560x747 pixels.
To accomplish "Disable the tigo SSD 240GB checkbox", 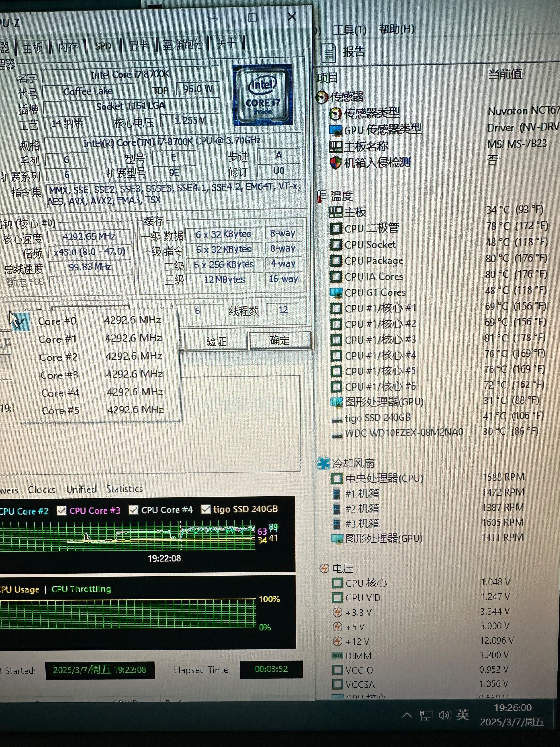I will pos(206,509).
